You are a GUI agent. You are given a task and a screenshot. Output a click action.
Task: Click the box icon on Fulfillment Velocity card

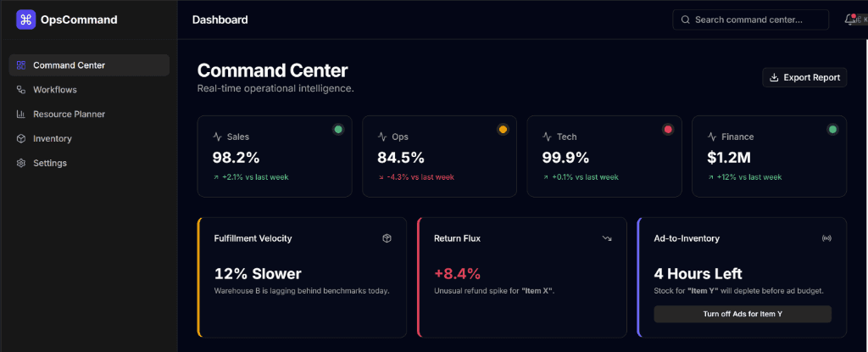point(387,238)
